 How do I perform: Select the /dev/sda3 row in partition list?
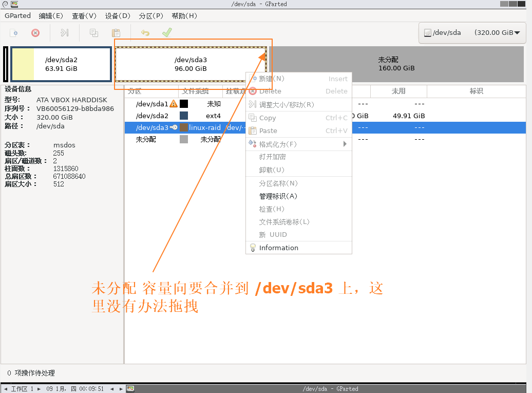(325, 127)
